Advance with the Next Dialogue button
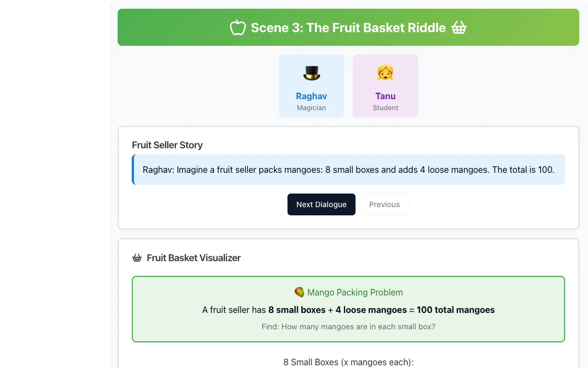 321,204
